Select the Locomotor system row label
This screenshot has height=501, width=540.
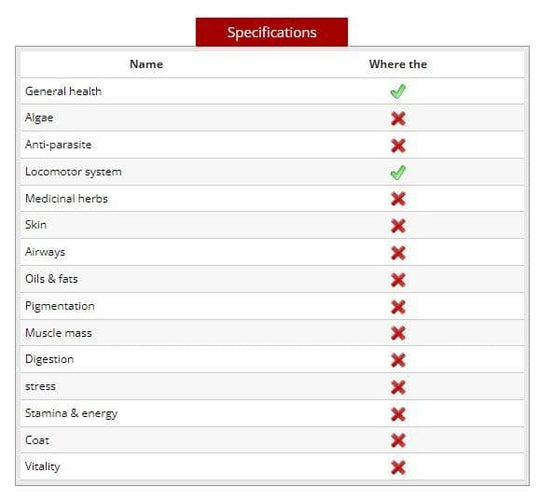coord(73,172)
